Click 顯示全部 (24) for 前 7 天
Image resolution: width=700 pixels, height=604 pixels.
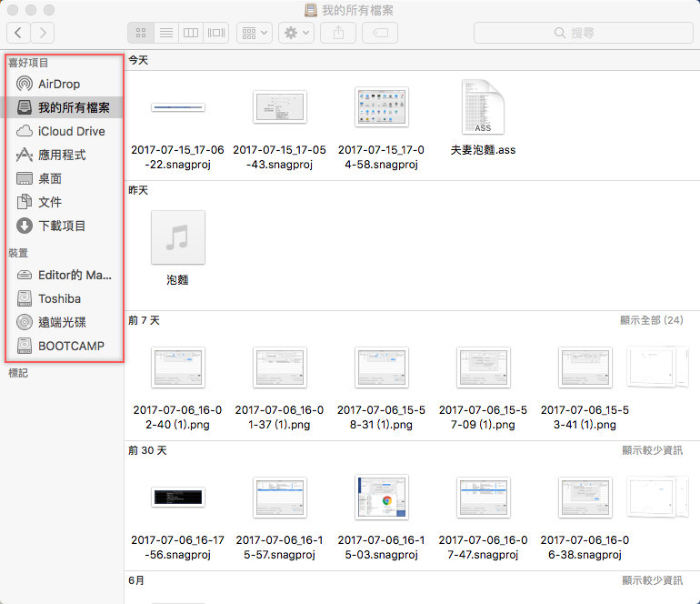[651, 320]
